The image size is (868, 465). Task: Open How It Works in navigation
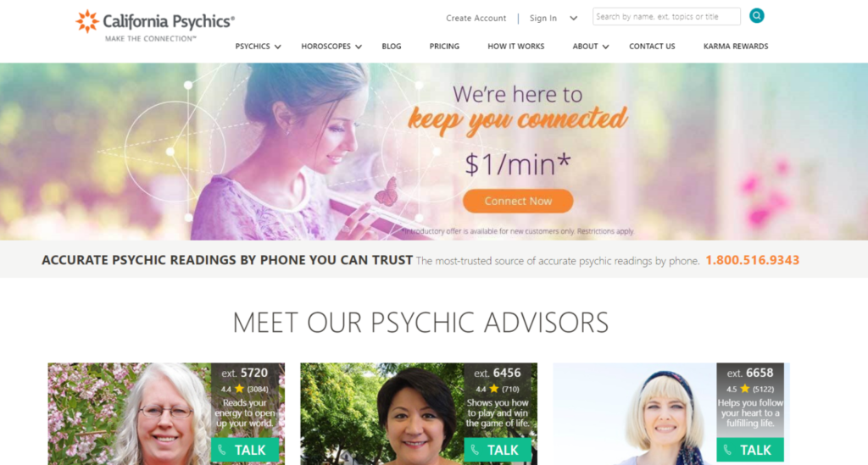[516, 47]
